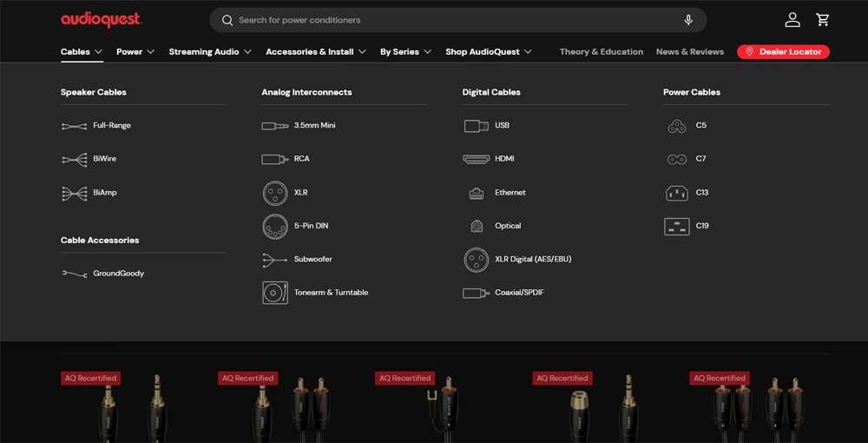Select the Optical text link
This screenshot has height=443, width=868.
coord(508,225)
